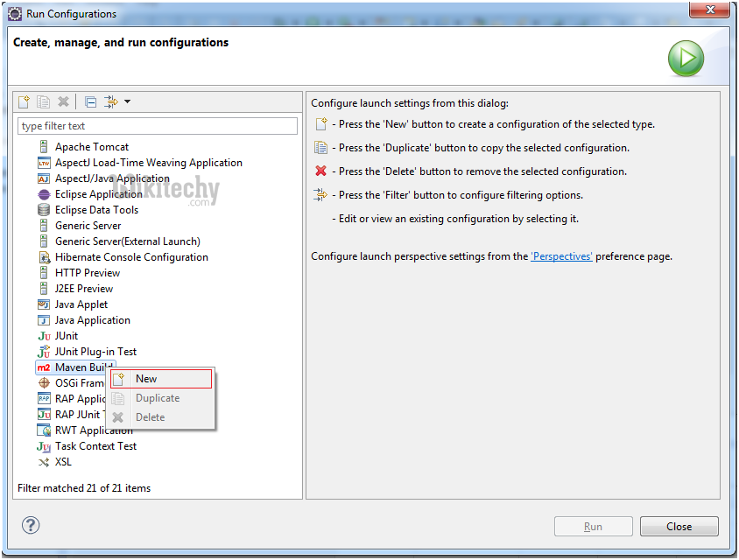
Task: Select Hibernate Console Configuration item
Action: (x=131, y=257)
